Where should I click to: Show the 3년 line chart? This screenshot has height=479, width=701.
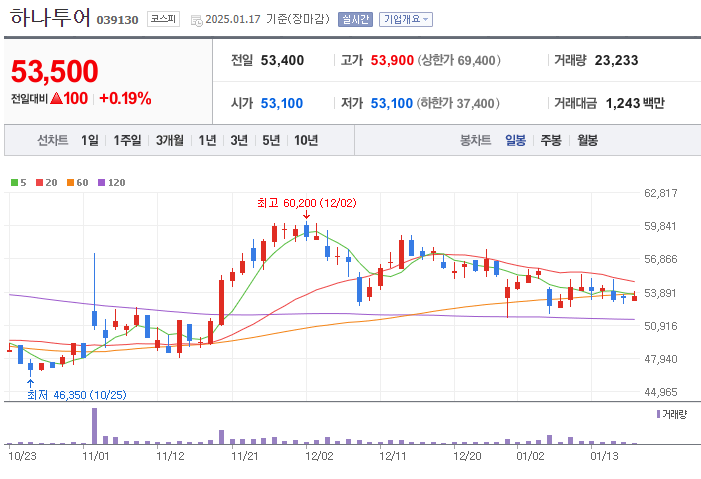239,140
